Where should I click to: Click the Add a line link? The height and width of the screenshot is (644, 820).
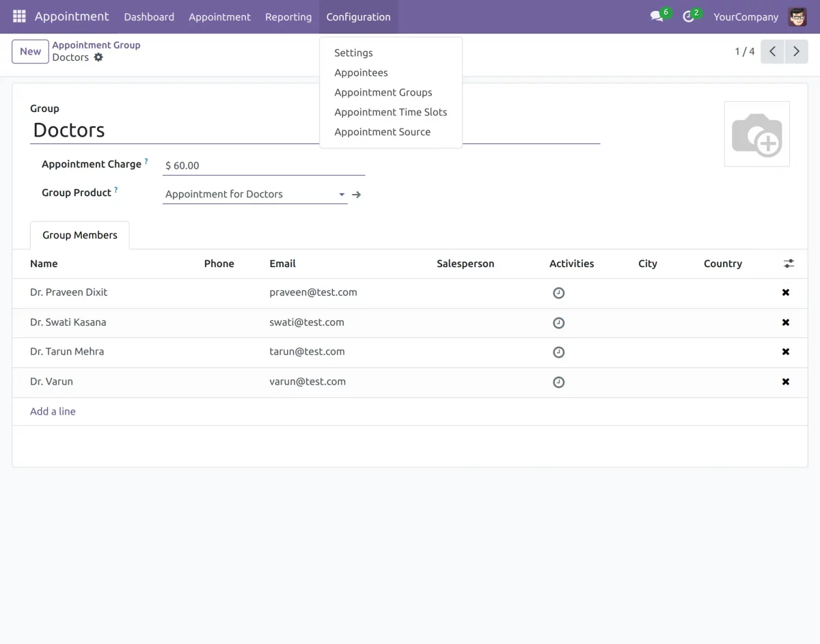coord(53,411)
